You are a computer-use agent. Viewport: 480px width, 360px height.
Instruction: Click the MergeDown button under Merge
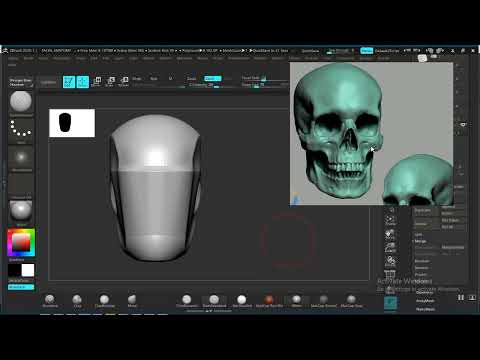pos(453,247)
